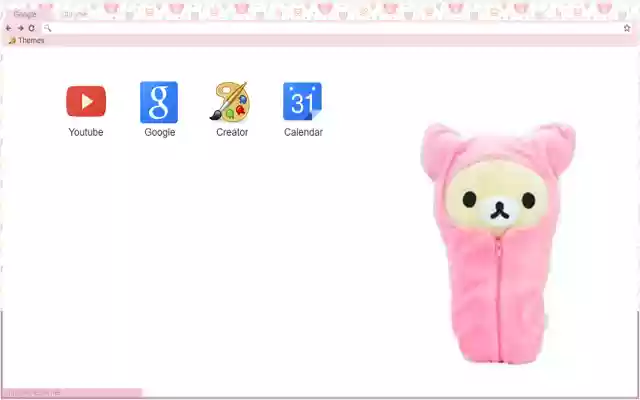640x400 pixels.
Task: Click the Google label under the icon
Action: tap(160, 132)
